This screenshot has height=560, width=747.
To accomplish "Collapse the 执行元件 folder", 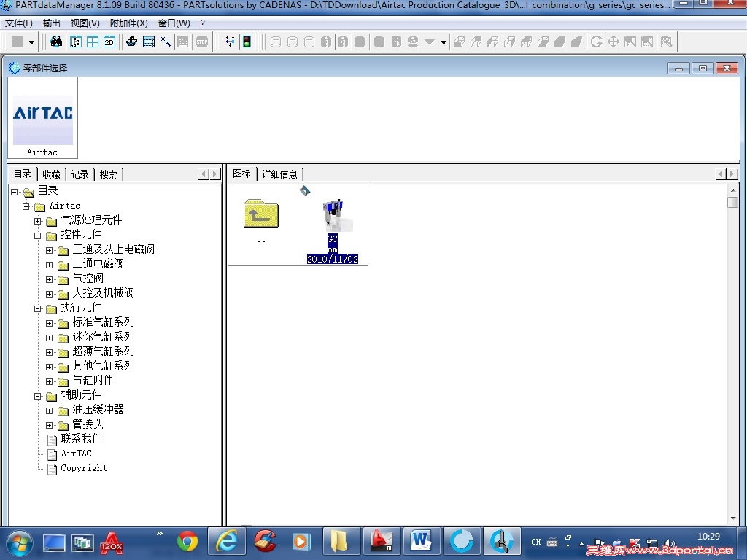I will (38, 308).
